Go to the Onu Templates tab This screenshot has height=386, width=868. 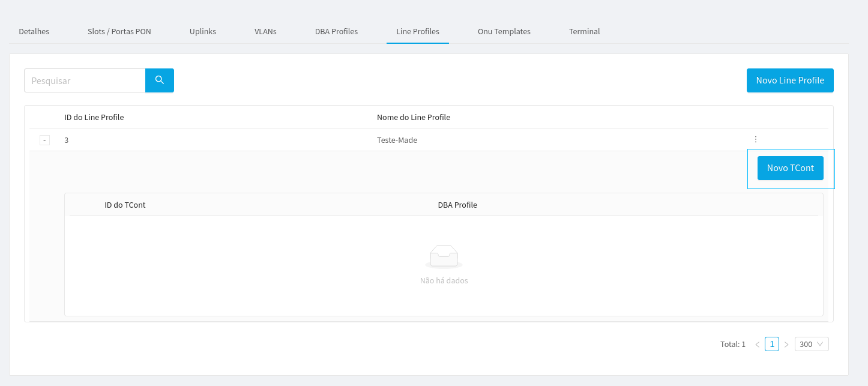(x=504, y=31)
